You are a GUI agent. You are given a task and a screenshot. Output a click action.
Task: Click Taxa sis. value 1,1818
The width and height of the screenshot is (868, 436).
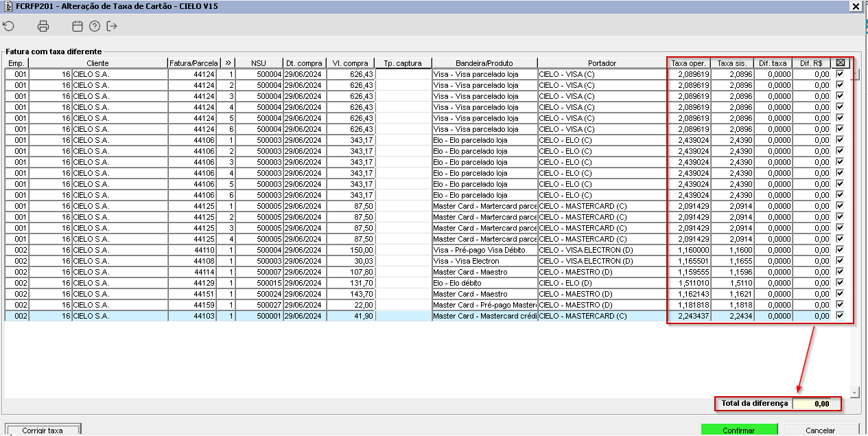pyautogui.click(x=732, y=305)
